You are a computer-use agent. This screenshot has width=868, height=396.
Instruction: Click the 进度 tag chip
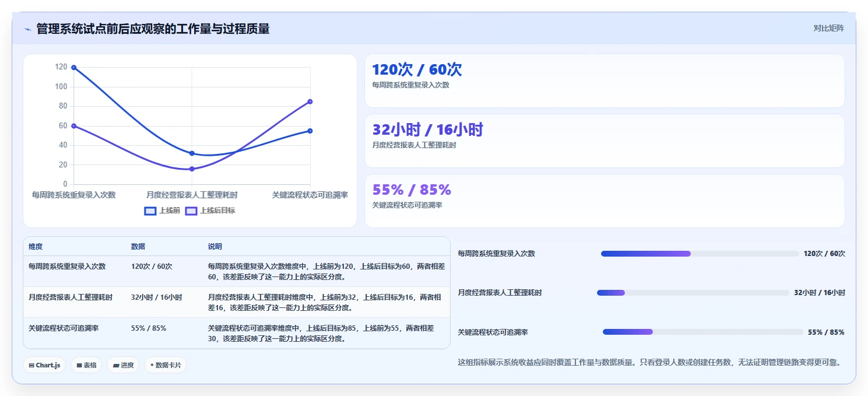coord(123,365)
